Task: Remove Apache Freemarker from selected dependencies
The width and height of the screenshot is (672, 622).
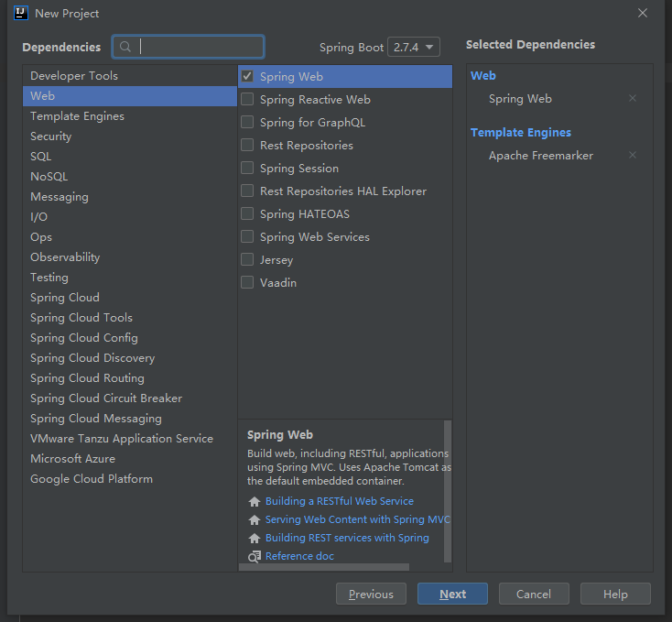Action: (x=632, y=155)
